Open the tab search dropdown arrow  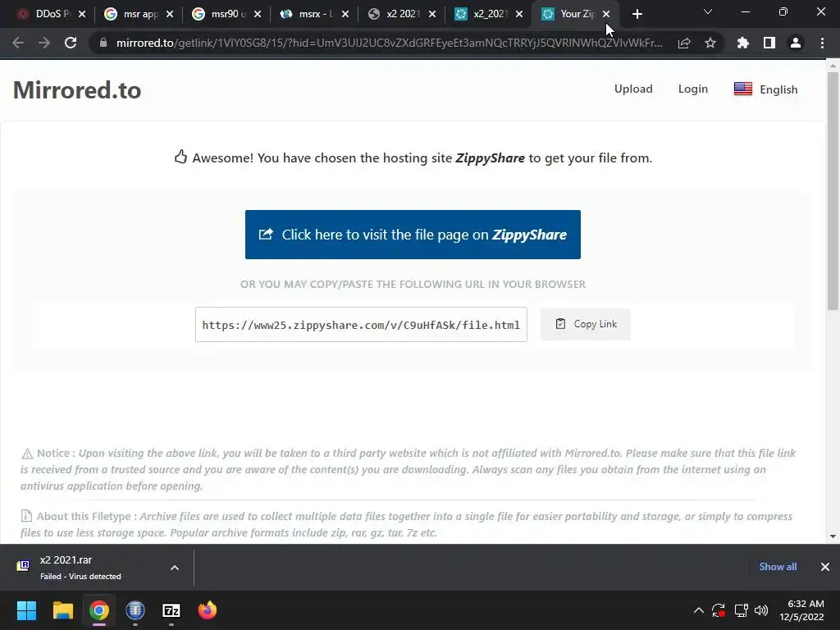click(x=708, y=11)
